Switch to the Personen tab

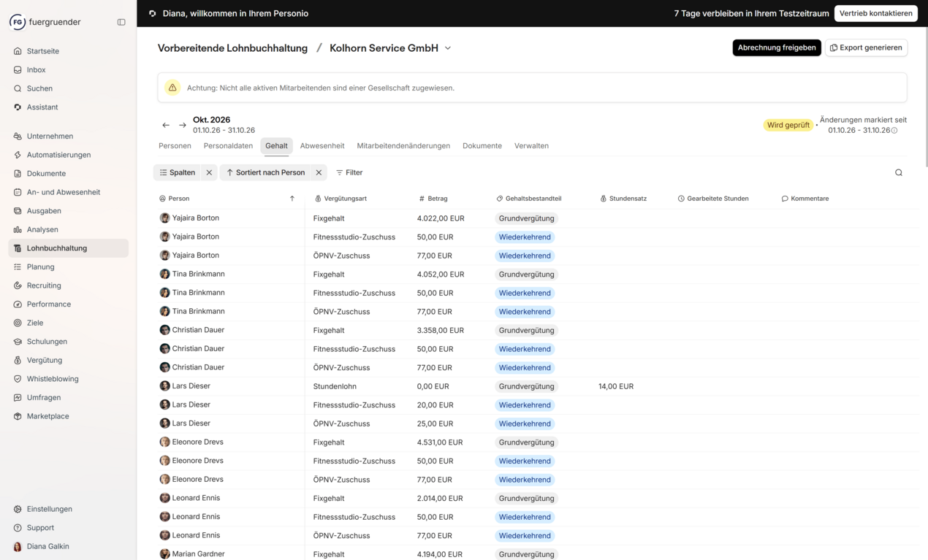[x=175, y=146]
